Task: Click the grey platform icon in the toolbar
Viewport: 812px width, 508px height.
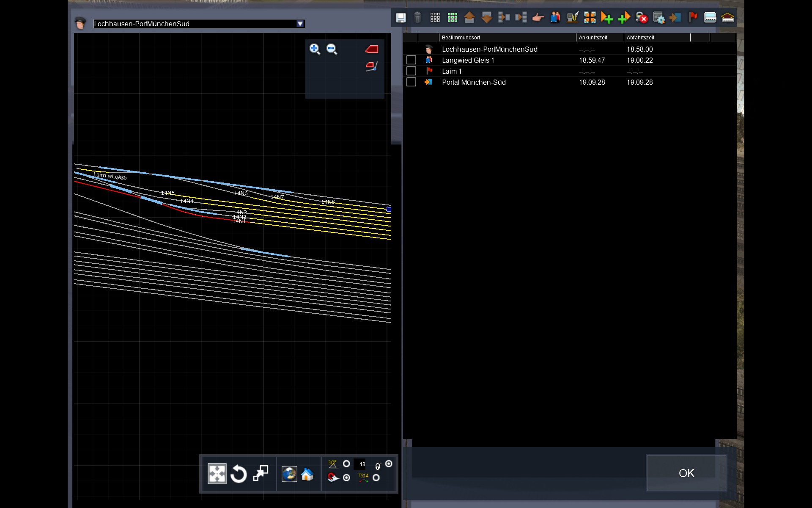Action: pyautogui.click(x=710, y=17)
